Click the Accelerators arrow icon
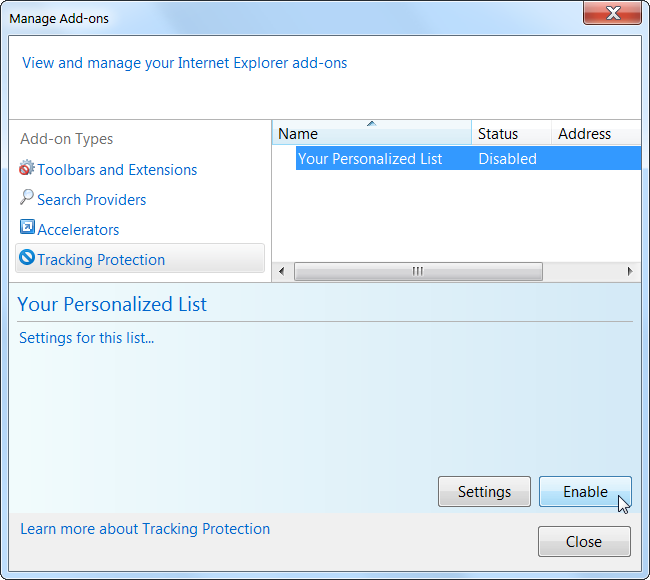This screenshot has width=650, height=580. pyautogui.click(x=27, y=229)
